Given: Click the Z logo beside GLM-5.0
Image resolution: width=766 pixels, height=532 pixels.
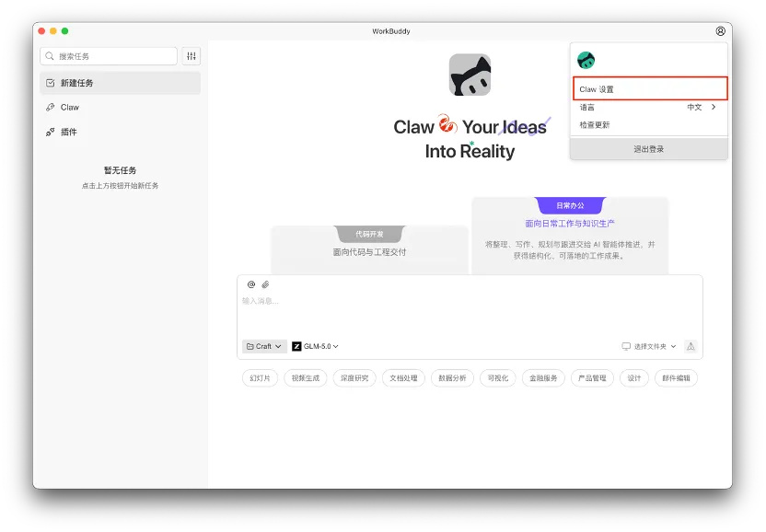Looking at the screenshot, I should click(296, 346).
